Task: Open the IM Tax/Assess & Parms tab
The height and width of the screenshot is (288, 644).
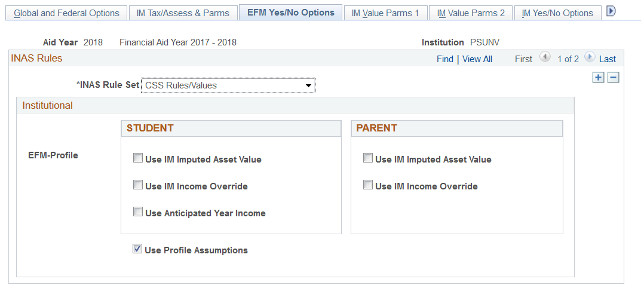Action: pos(183,13)
